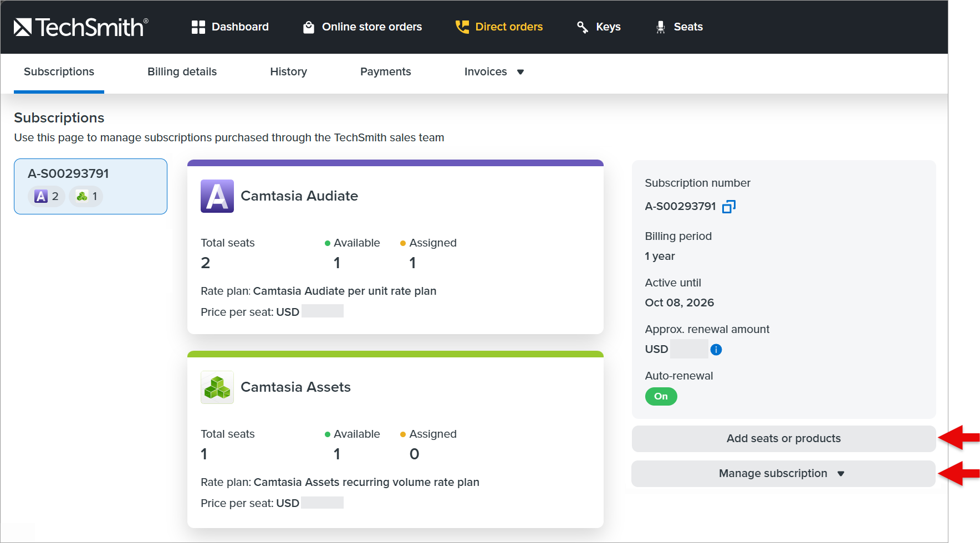This screenshot has width=980, height=543.
Task: Click Audiate per unit rate plan text
Action: (x=345, y=291)
